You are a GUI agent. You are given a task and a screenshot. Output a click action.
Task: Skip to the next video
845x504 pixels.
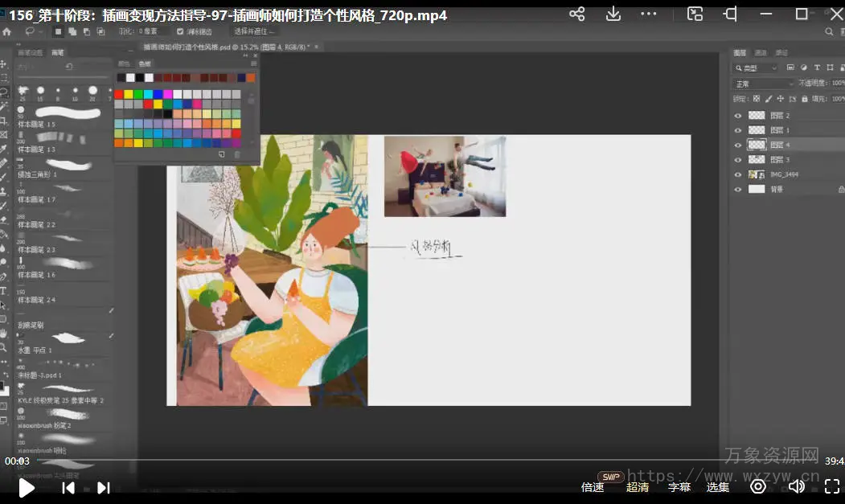pos(104,487)
